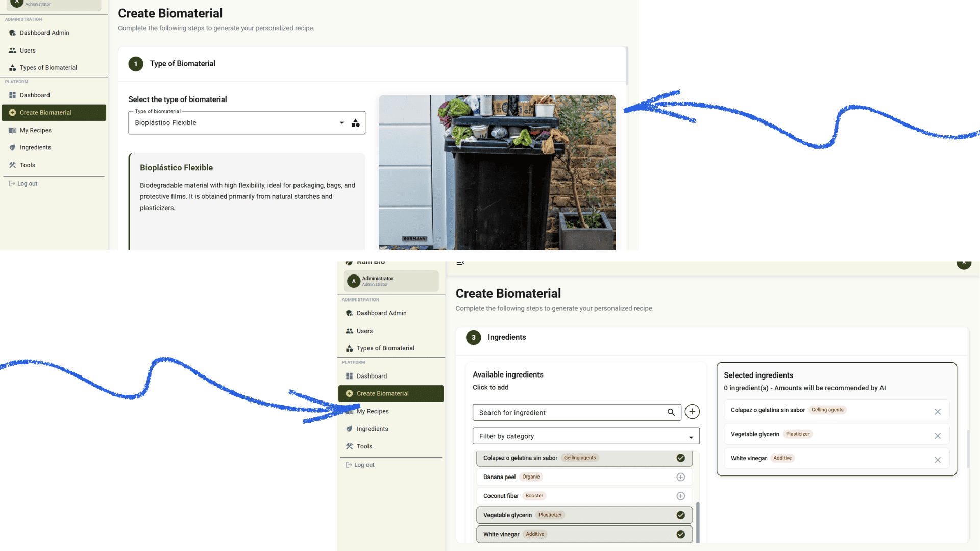Open Types of Biomaterial icon in upper screenshot
Screen dimensions: 980x551
pos(12,68)
